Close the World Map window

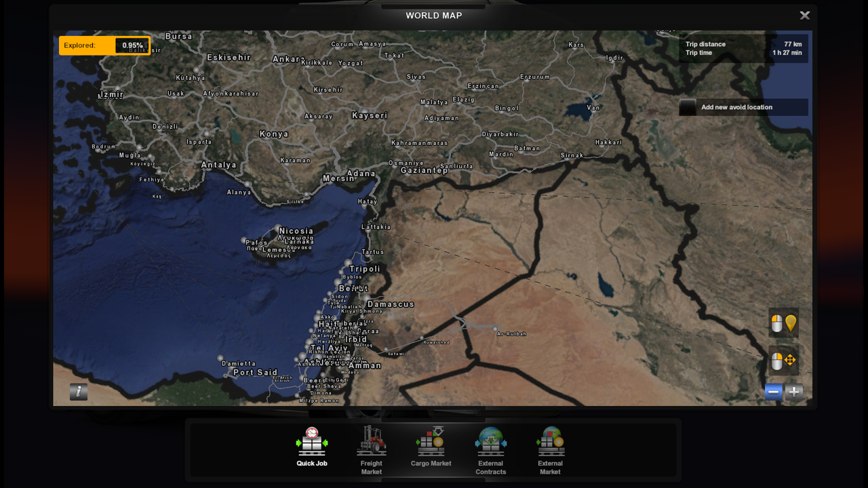coord(805,15)
